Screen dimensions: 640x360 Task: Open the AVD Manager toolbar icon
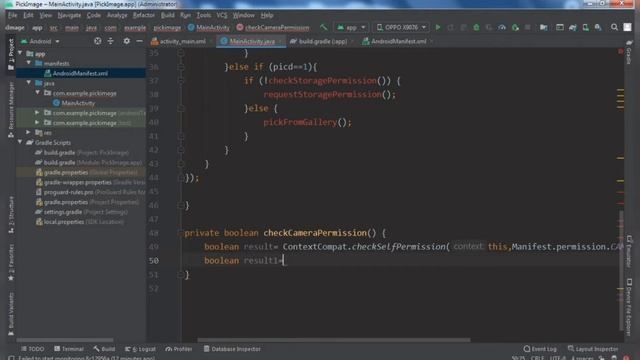pos(585,27)
